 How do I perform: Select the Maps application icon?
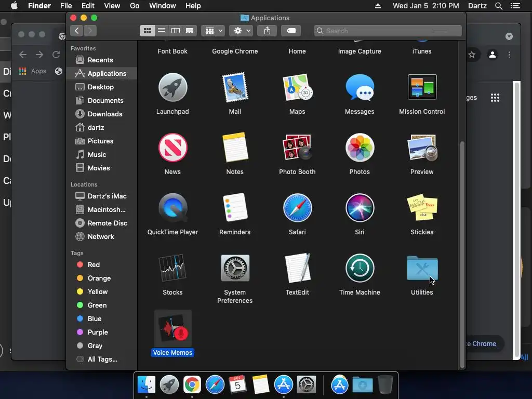click(x=297, y=87)
